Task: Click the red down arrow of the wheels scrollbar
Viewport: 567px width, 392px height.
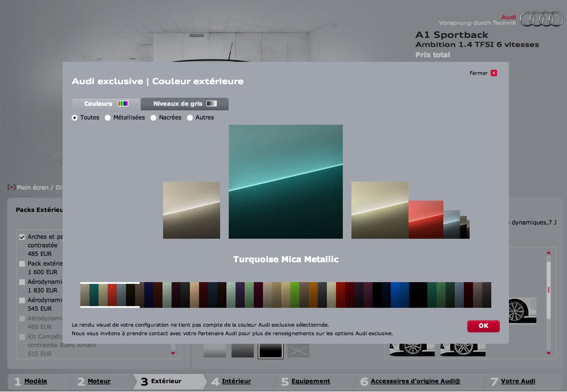Action: pyautogui.click(x=549, y=353)
